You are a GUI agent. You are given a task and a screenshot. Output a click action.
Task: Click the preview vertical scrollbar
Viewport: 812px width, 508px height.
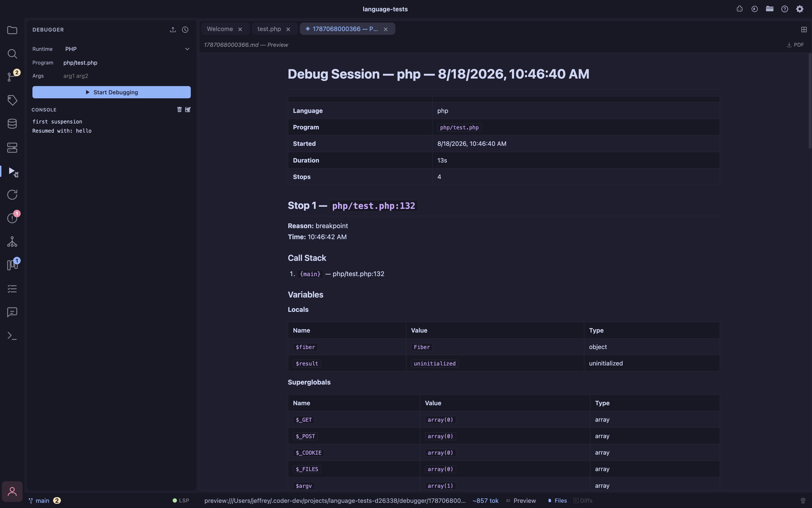click(x=810, y=101)
